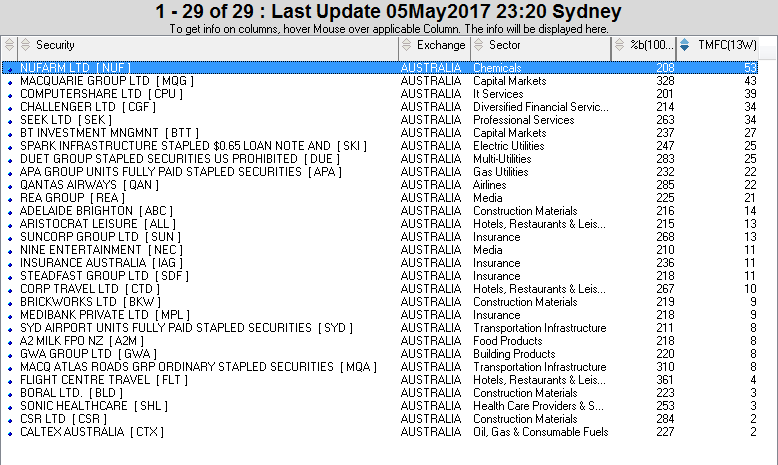Click the Airlines sector cell for Qantas
The width and height of the screenshot is (778, 465).
[490, 185]
